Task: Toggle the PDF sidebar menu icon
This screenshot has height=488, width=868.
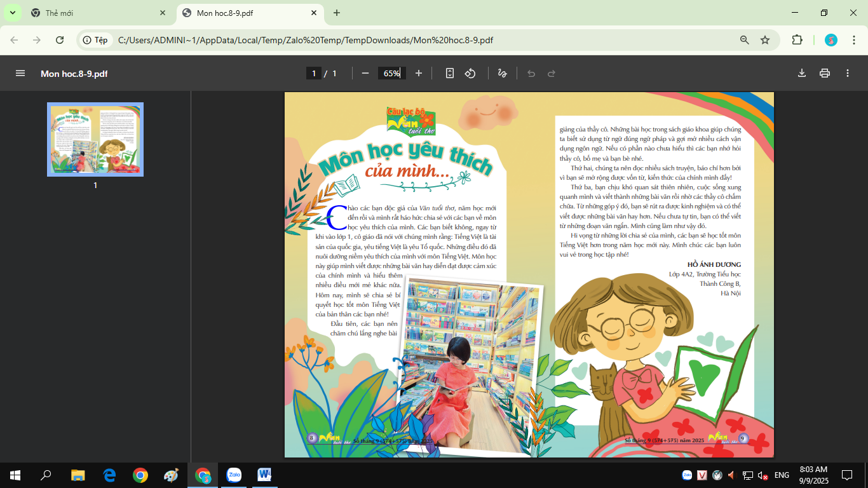Action: click(x=20, y=73)
